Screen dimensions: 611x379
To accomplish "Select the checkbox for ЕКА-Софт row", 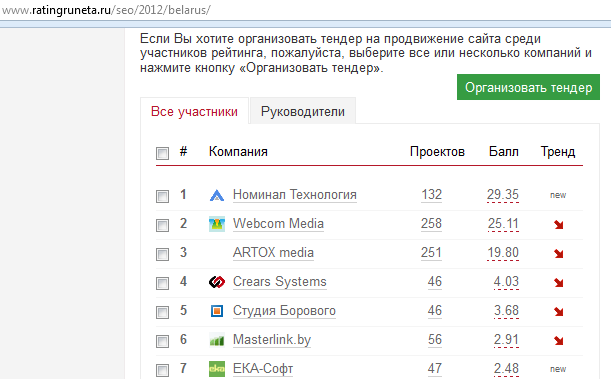I will (162, 370).
